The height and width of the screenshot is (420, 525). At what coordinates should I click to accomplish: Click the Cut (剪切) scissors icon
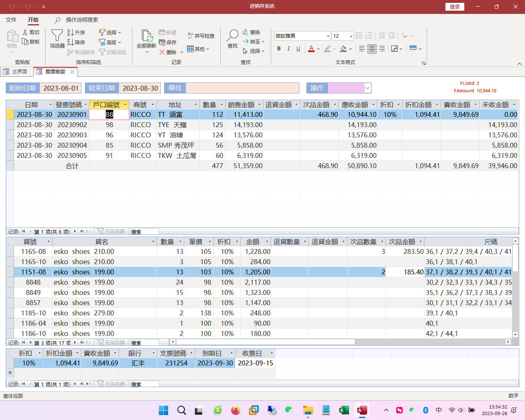coord(25,32)
